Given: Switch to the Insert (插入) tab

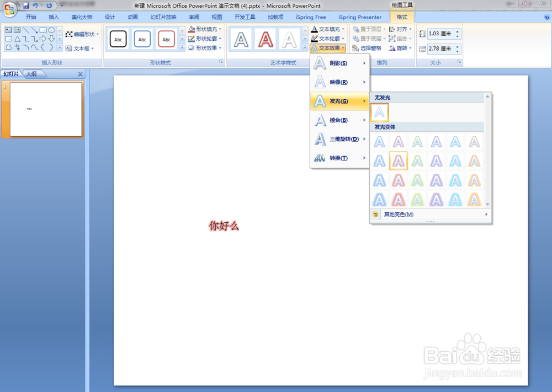Looking at the screenshot, I should pos(54,17).
